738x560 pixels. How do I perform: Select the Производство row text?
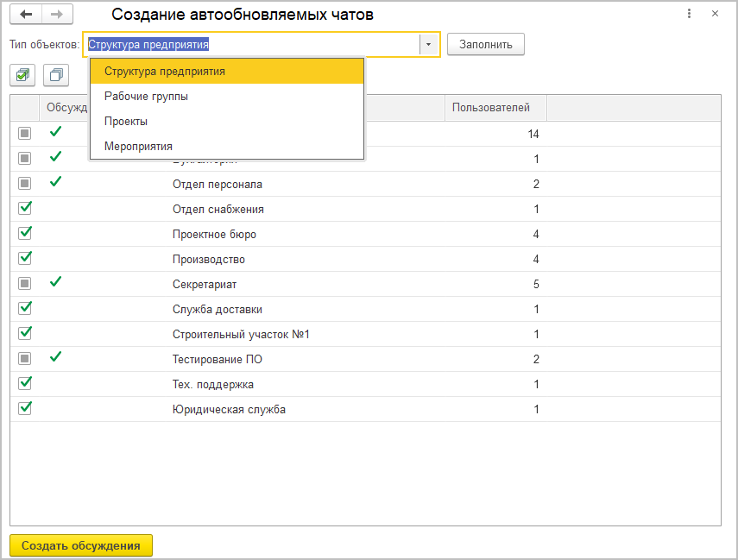click(x=209, y=260)
